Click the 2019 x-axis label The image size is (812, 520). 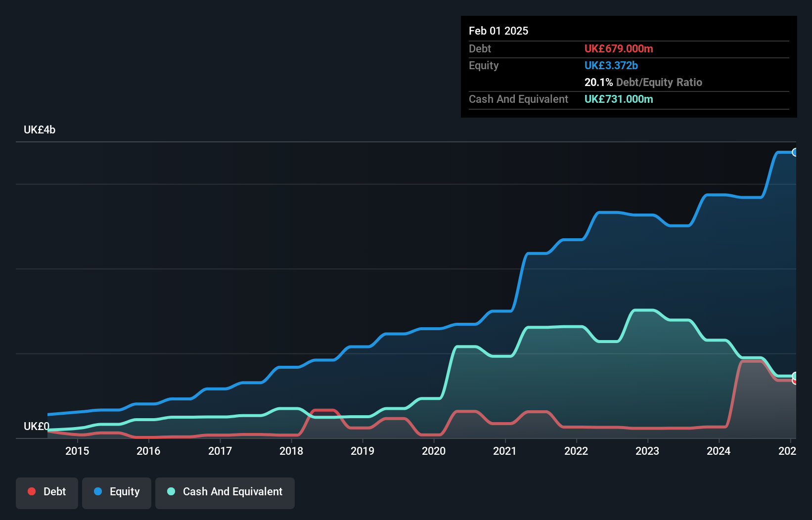click(362, 451)
